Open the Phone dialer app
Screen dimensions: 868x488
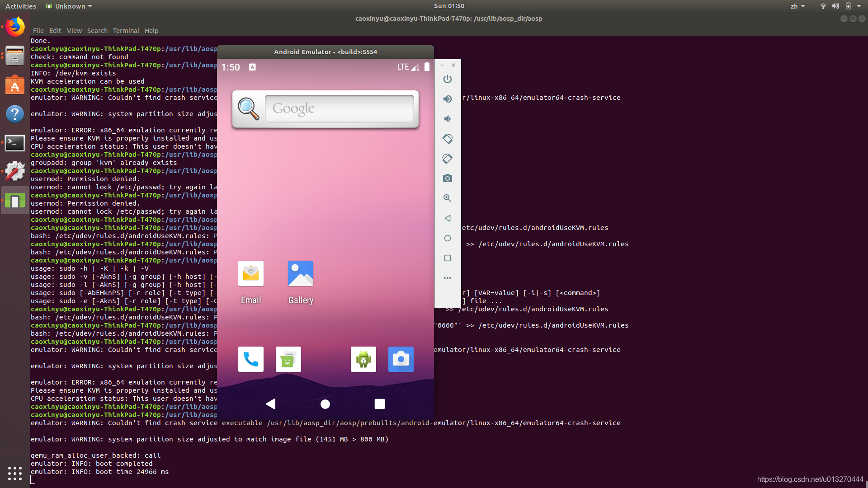[x=250, y=359]
